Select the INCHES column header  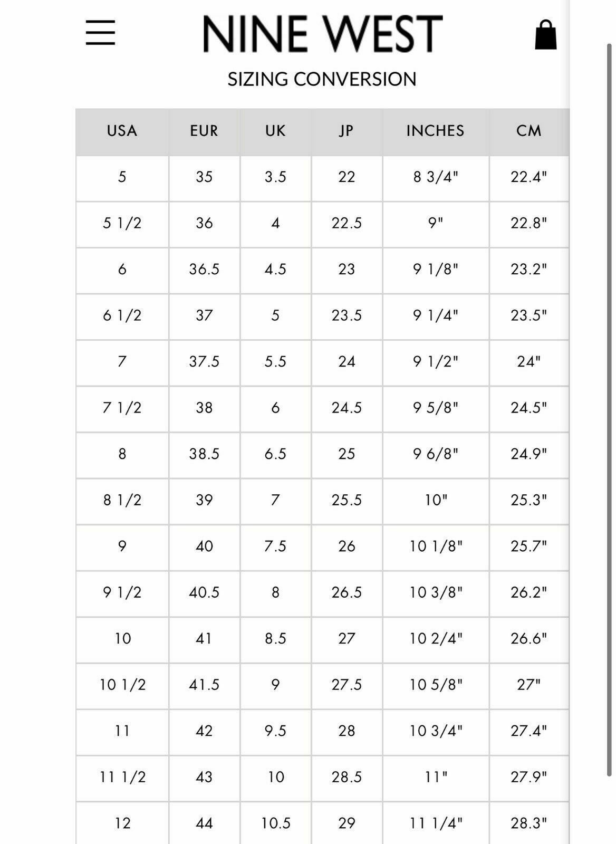[x=436, y=131]
